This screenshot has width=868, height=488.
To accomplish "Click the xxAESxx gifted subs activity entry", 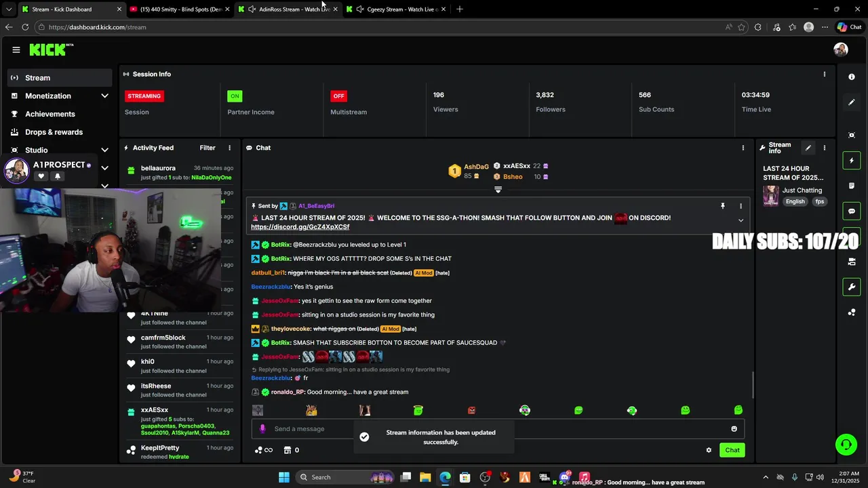I will 179,422.
